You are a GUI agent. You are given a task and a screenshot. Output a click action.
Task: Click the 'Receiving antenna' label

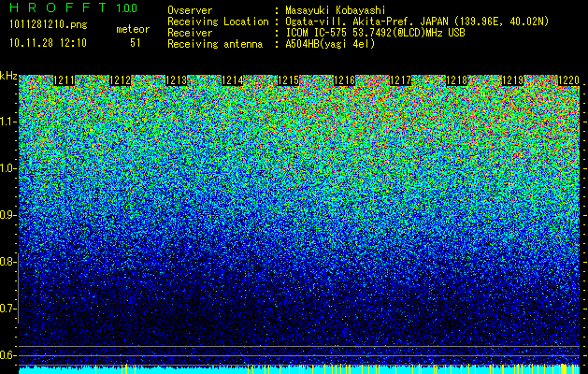click(215, 44)
